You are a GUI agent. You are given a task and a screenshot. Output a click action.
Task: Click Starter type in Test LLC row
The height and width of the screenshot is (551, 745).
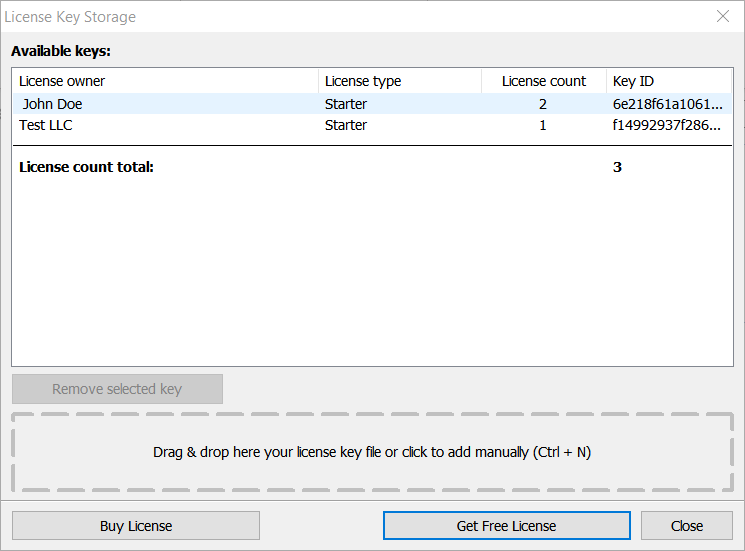click(345, 125)
